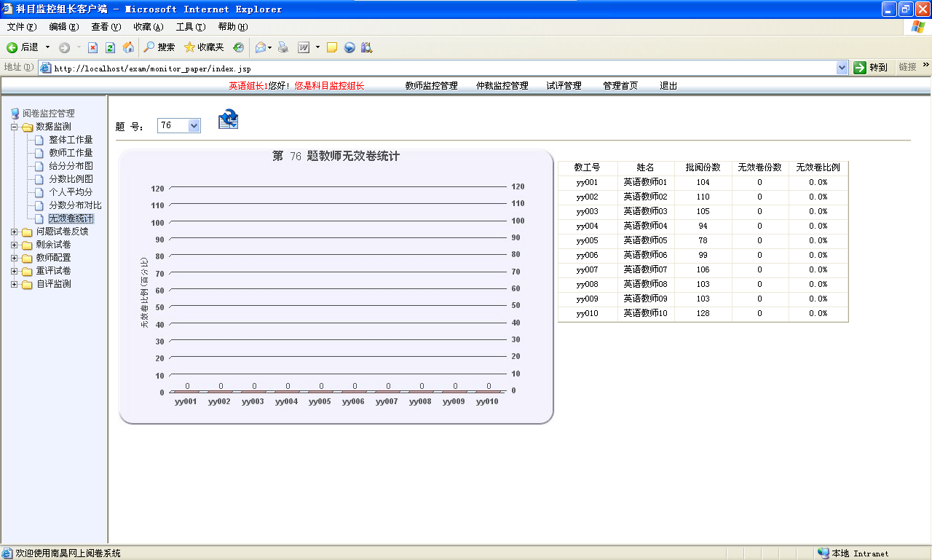
Task: Open the 收藏(A) menu
Action: coord(148,27)
